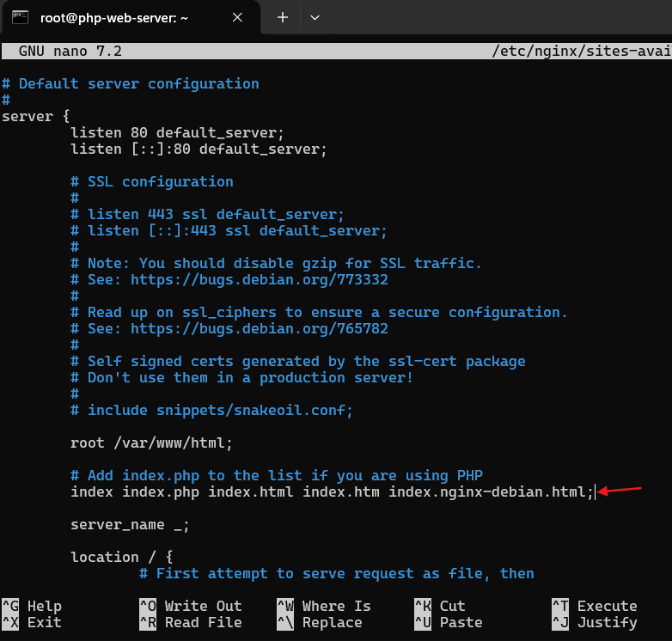Click the ^J Justify shortcut
Image resolution: width=672 pixels, height=641 pixels.
pyautogui.click(x=595, y=622)
